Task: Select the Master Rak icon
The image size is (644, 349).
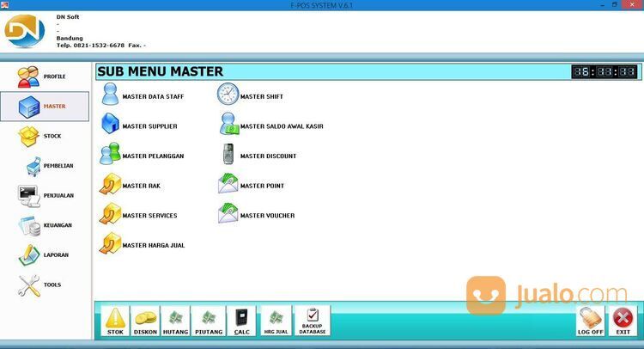Action: coord(112,185)
